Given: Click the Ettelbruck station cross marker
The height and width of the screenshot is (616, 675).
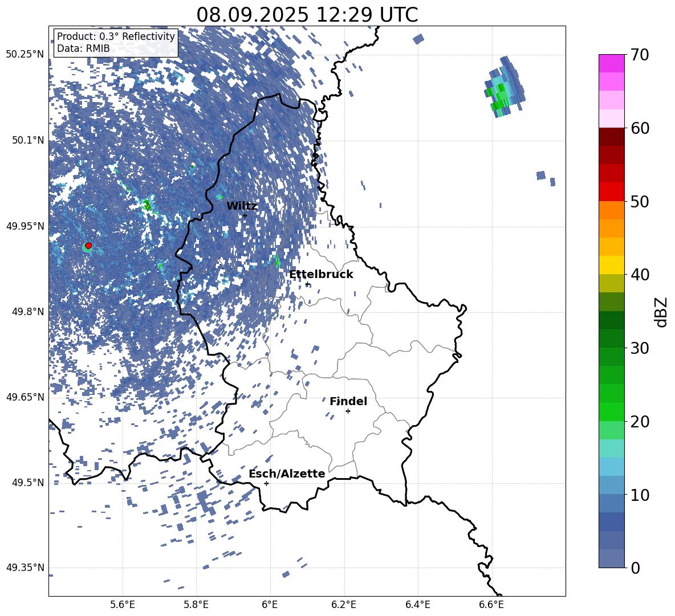Looking at the screenshot, I should click(307, 284).
